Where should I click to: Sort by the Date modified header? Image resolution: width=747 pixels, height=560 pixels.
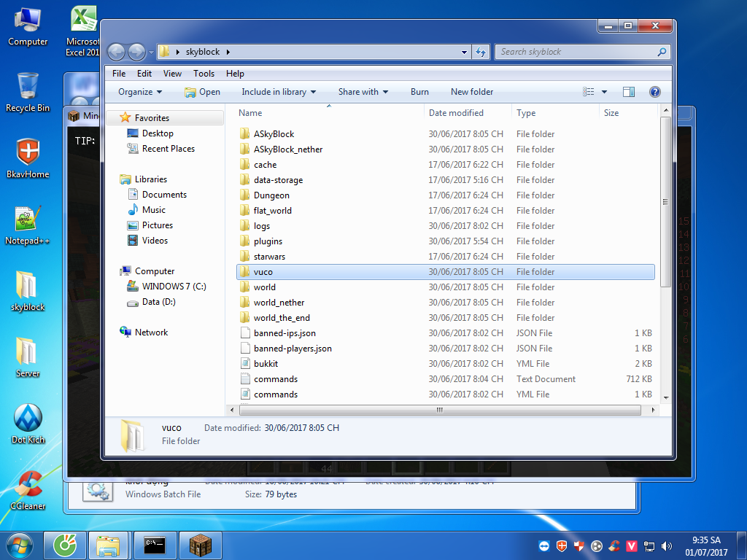click(468, 113)
